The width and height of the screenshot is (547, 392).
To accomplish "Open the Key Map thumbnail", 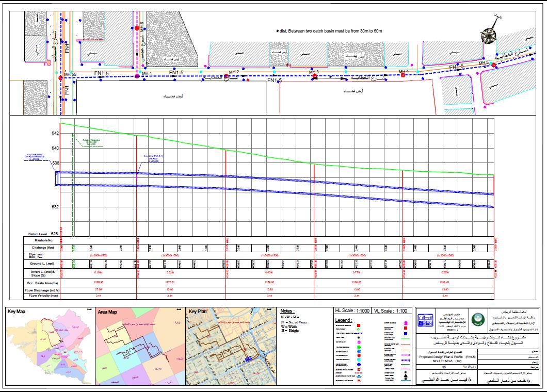I will pos(50,349).
